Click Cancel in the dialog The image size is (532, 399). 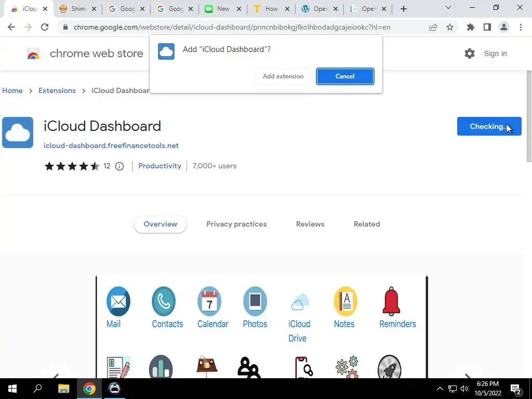(x=345, y=76)
